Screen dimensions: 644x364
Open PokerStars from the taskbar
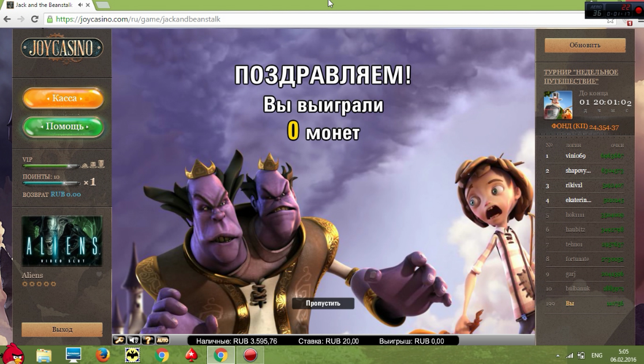click(x=191, y=354)
